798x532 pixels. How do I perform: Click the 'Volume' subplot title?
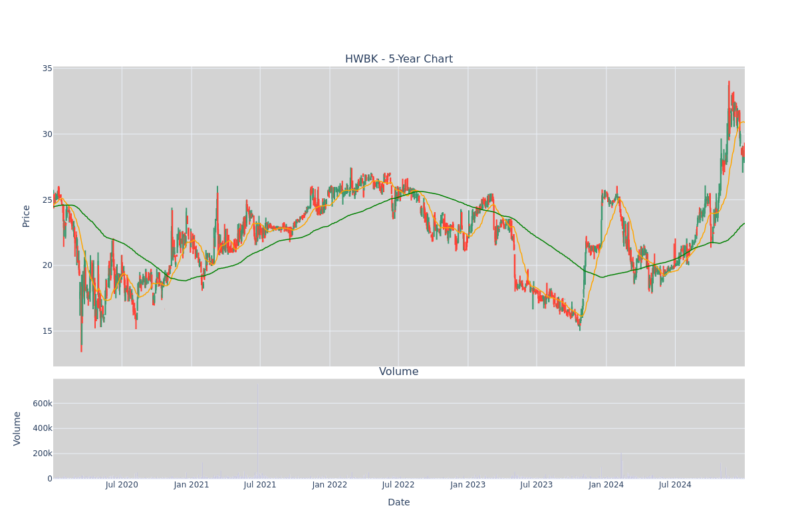[399, 372]
